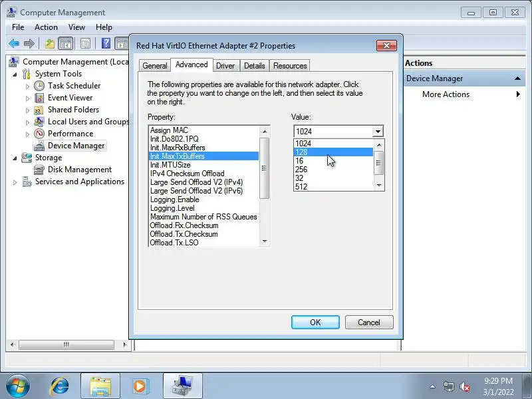Screen dimensions: 532x399
Task: Open the Help menu
Action: 104,27
